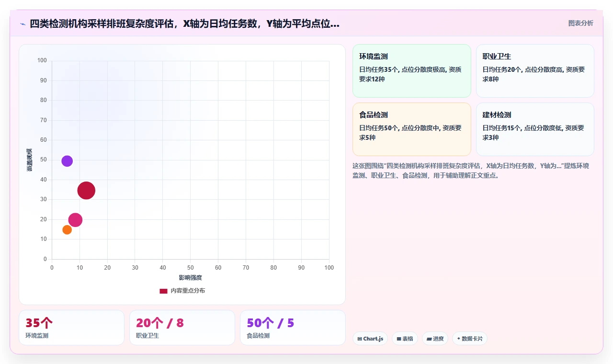This screenshot has height=364, width=613.
Task: Click the 35个 环境监测 stat card
Action: (x=71, y=328)
